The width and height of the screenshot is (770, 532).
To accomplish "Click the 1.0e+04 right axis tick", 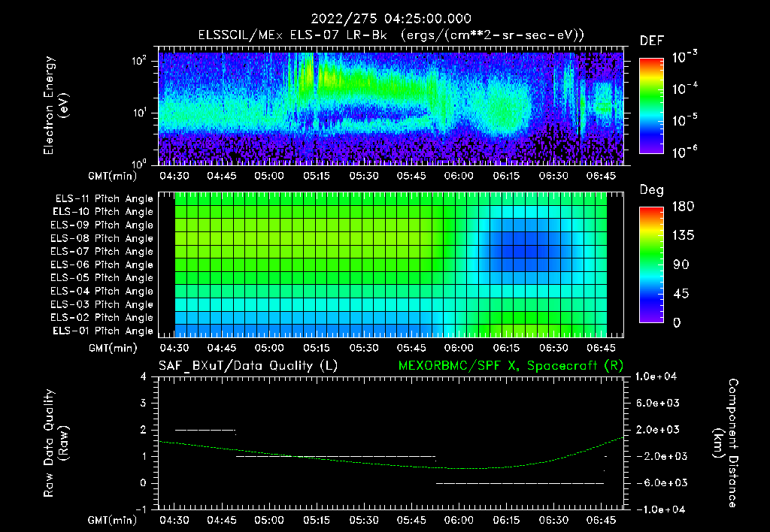I will (656, 376).
